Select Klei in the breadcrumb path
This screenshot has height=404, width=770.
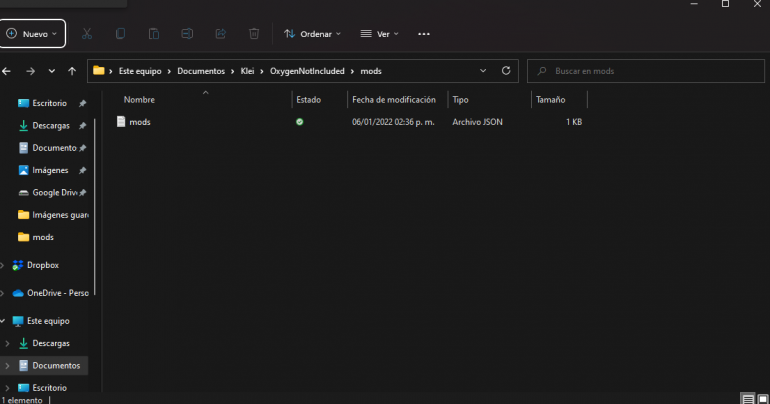(x=247, y=71)
